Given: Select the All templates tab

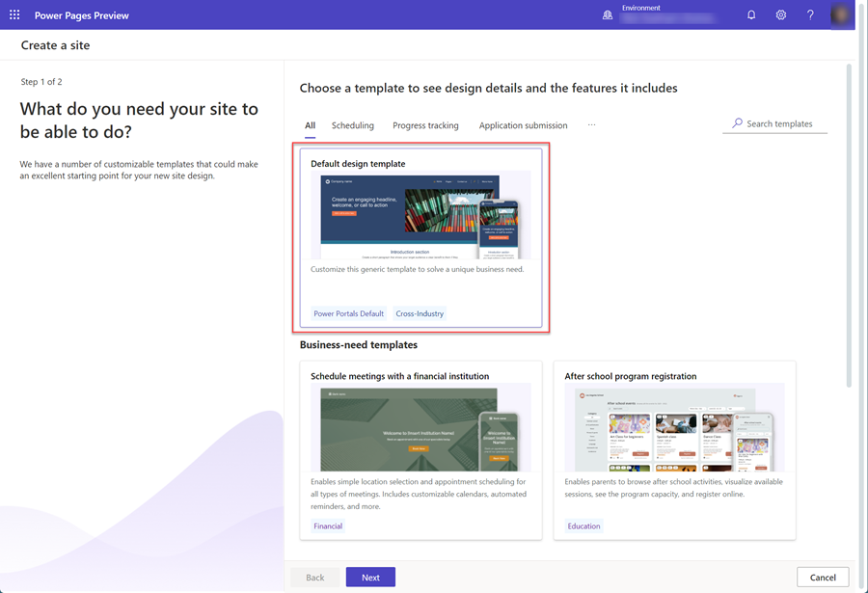Looking at the screenshot, I should coord(310,124).
